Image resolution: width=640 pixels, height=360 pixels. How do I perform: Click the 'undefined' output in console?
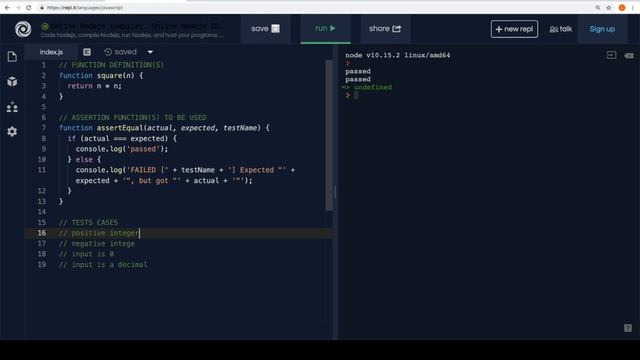tap(372, 87)
